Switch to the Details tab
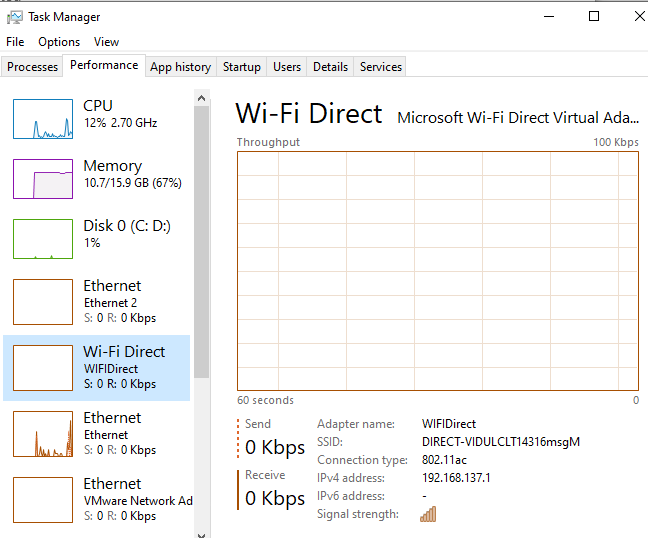 tap(330, 67)
